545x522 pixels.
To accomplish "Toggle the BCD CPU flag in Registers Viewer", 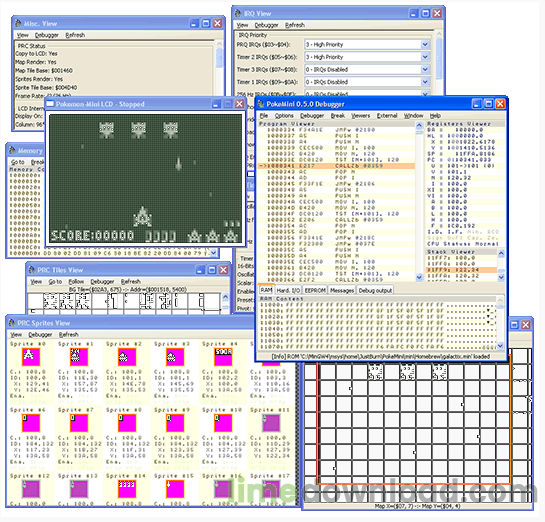I will [493, 231].
